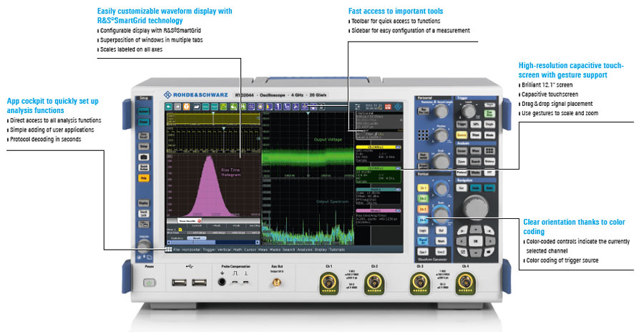Click the Ch 1 BNC input connector

click(329, 283)
